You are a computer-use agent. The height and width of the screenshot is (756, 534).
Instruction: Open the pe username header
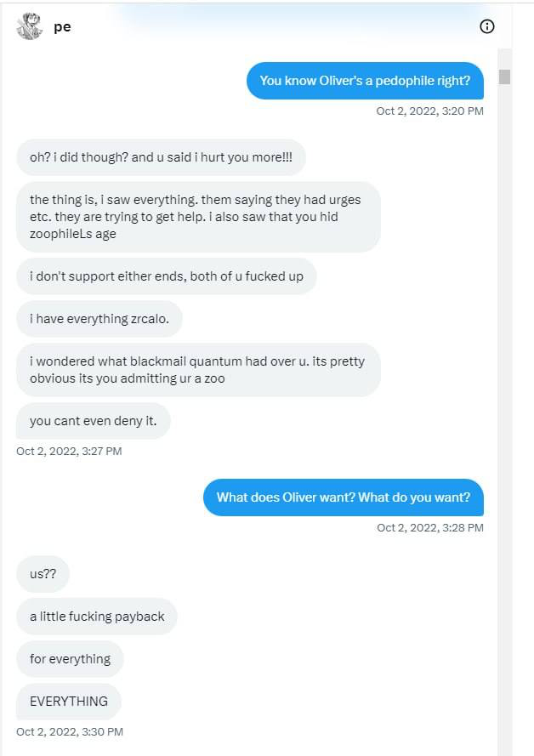tap(62, 27)
